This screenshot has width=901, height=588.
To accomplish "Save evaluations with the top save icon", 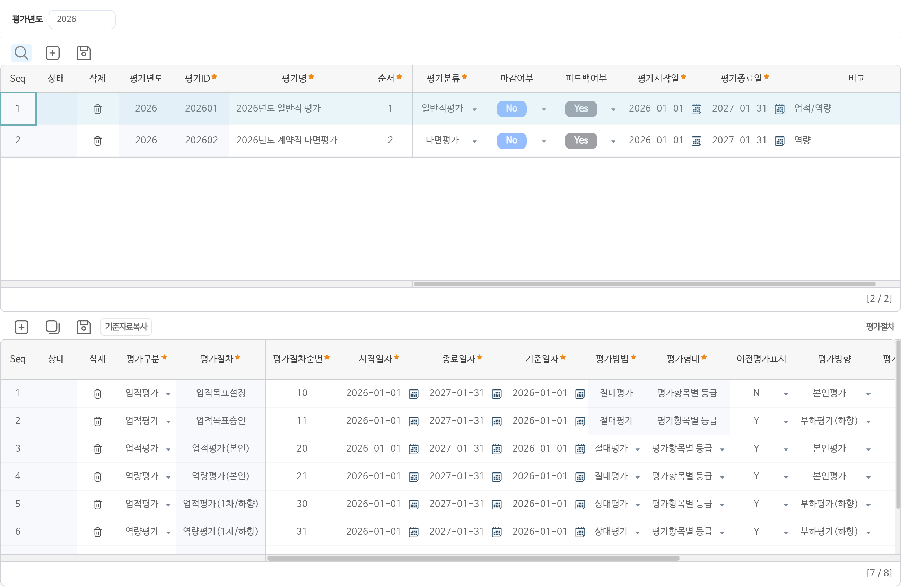I will tap(84, 53).
